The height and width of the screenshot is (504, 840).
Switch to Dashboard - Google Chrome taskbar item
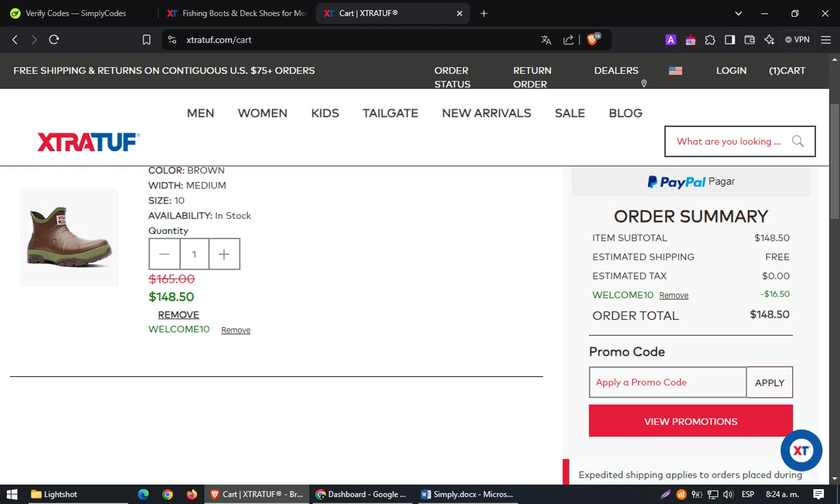tap(361, 494)
